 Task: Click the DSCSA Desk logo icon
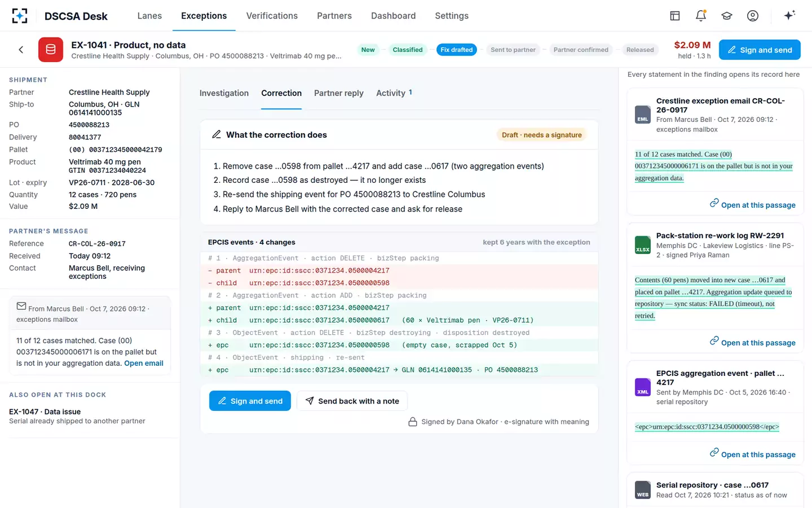[x=20, y=16]
